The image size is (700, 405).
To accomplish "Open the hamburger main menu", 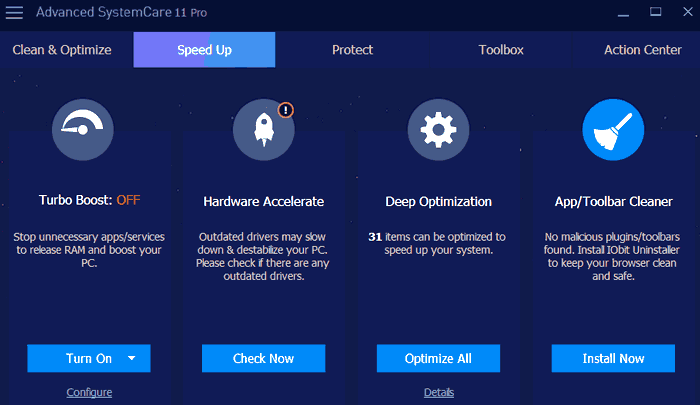I will (14, 12).
